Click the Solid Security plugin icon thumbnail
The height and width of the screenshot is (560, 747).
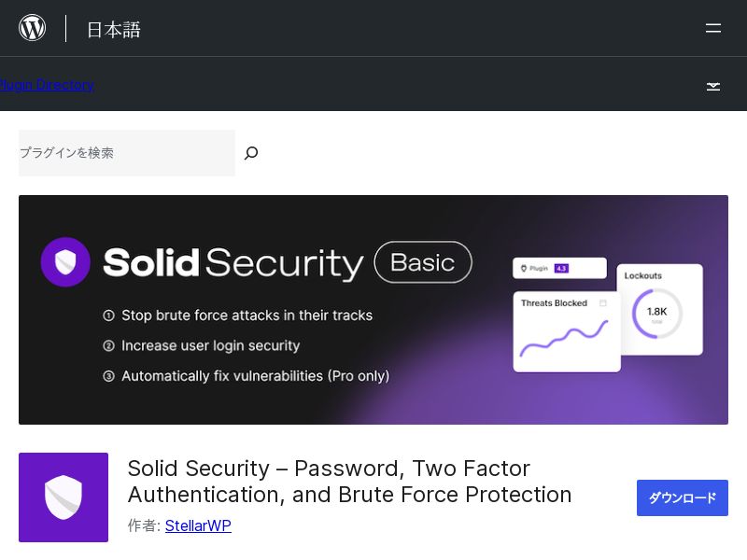(63, 497)
